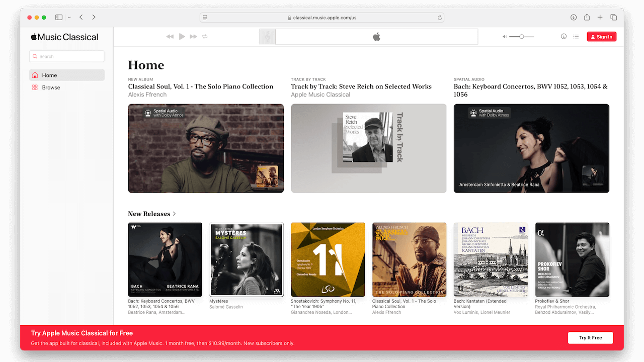Toggle the repeat button
The width and height of the screenshot is (644, 362).
tap(205, 37)
